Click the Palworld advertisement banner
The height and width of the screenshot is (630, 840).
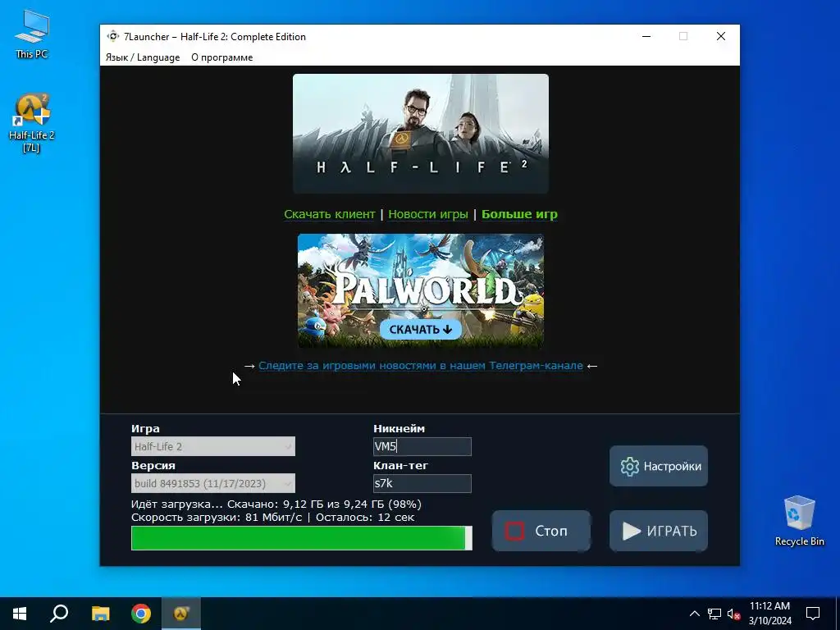[x=421, y=290]
